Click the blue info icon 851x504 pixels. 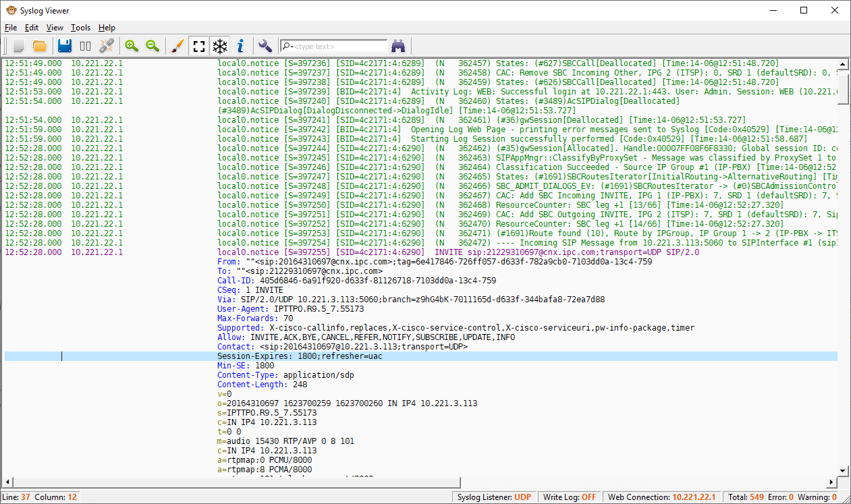pyautogui.click(x=240, y=46)
